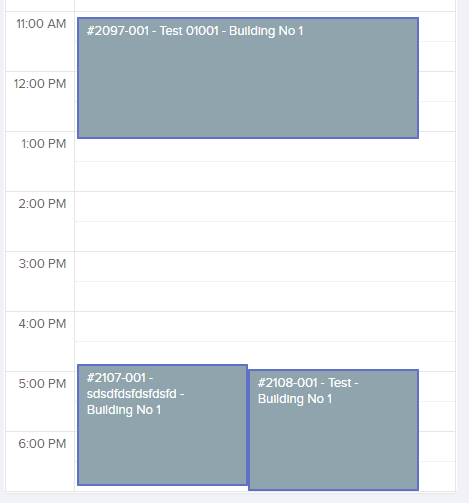Screen dimensions: 469x503
Task: Open event #2097-001 Test 01001
Action: coord(248,78)
